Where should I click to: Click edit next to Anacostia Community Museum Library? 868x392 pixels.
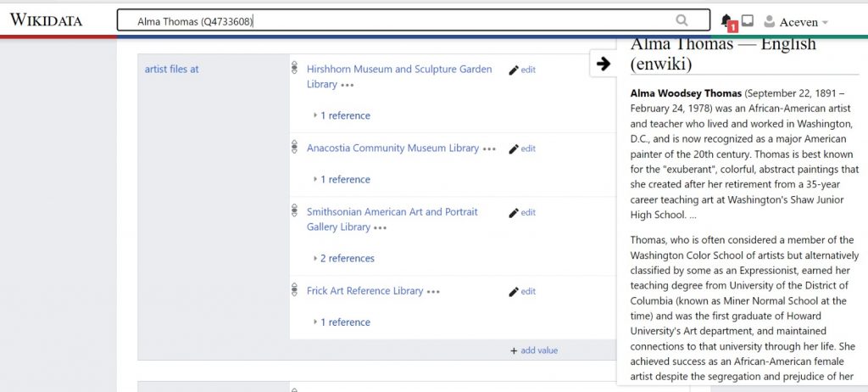click(522, 148)
